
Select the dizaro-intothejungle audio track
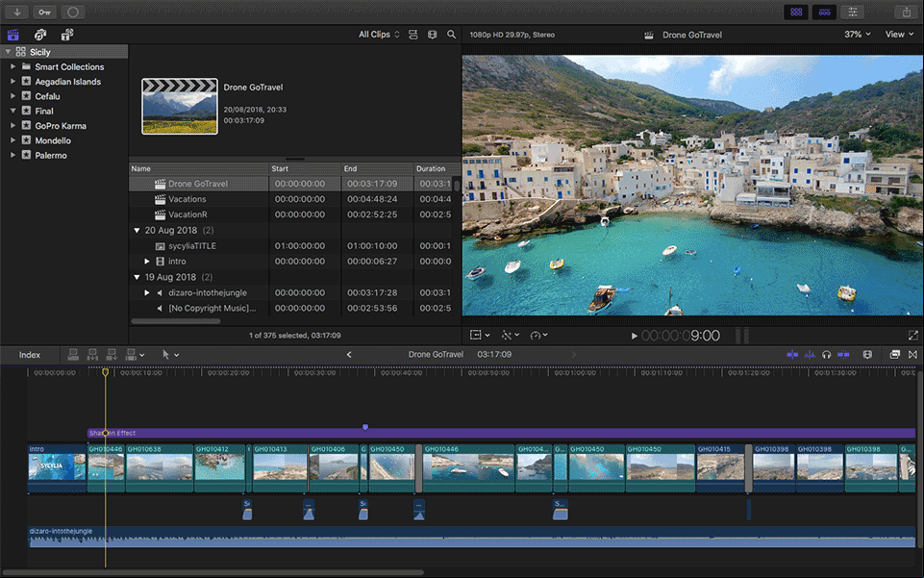point(471,538)
